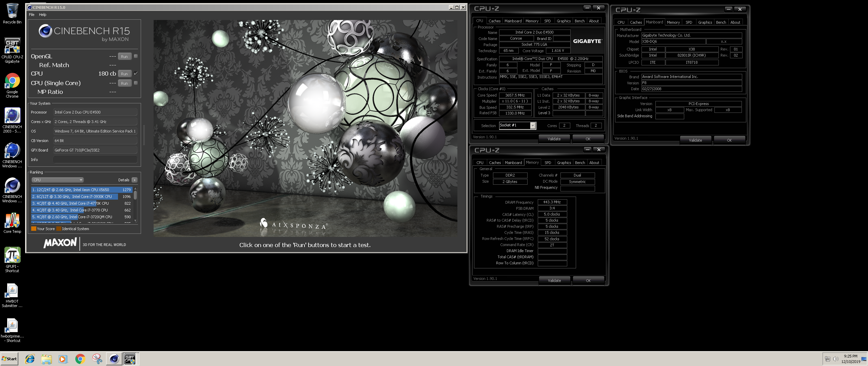Click the volume speaker tray icon
Screen dimensions: 868x366
click(x=835, y=359)
